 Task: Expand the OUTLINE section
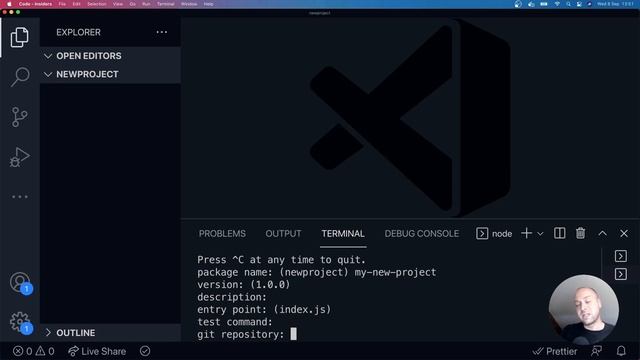(x=110, y=333)
